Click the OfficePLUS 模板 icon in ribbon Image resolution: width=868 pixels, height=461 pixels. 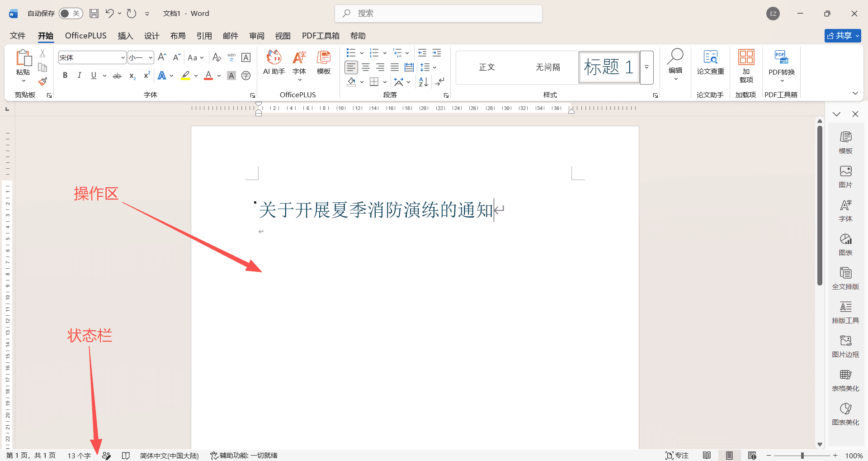pos(324,63)
